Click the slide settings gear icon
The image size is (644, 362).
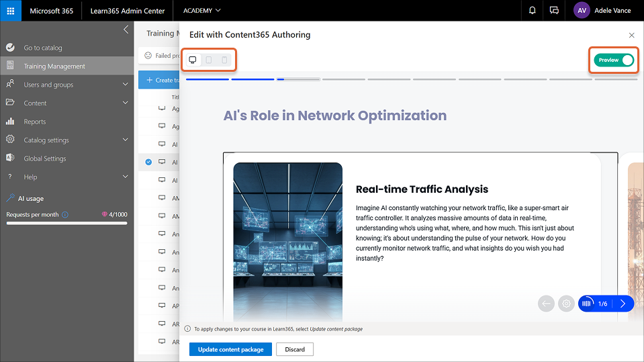[x=566, y=304]
